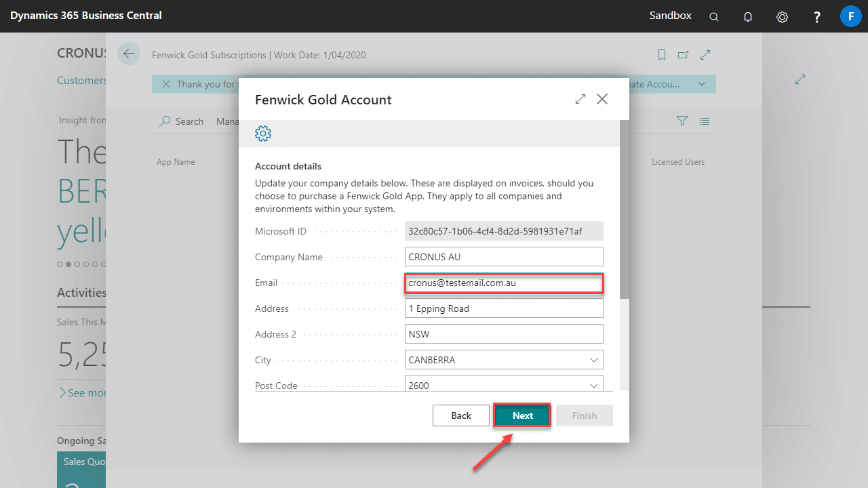Click the Licensed Users column header
This screenshot has width=868, height=488.
(678, 162)
